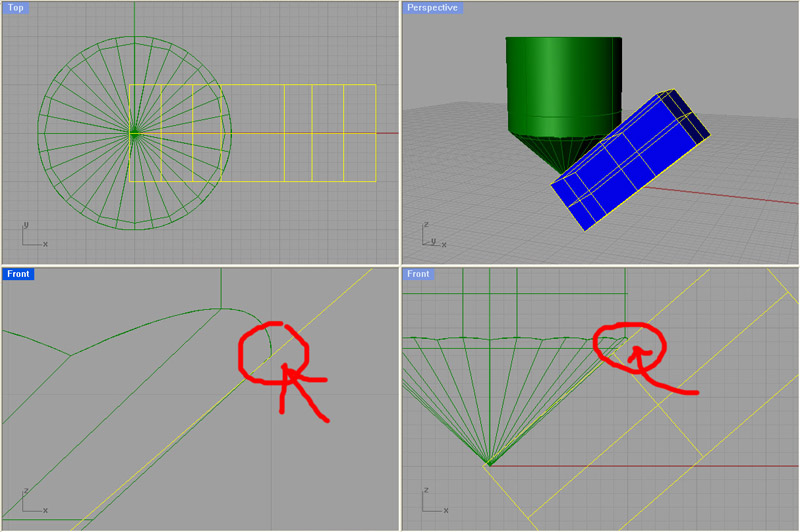
Task: Select the blue box in Perspective view
Action: point(631,159)
